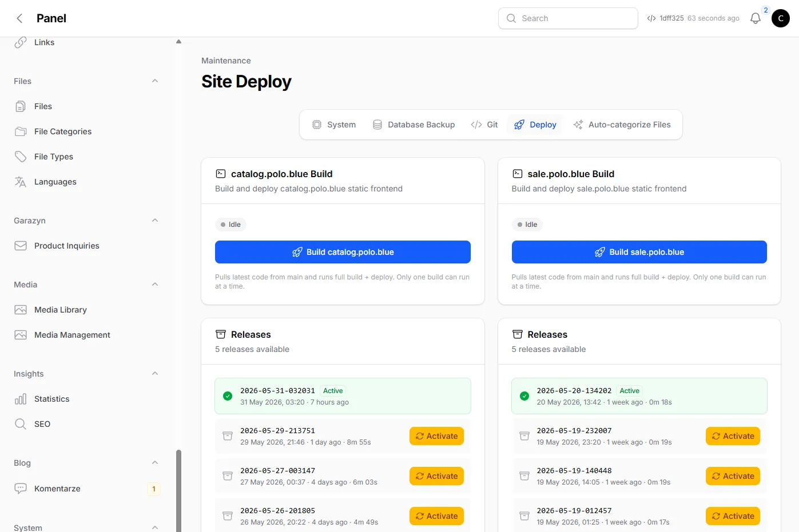This screenshot has width=799, height=532.
Task: Select the Deploy tab
Action: (535, 125)
